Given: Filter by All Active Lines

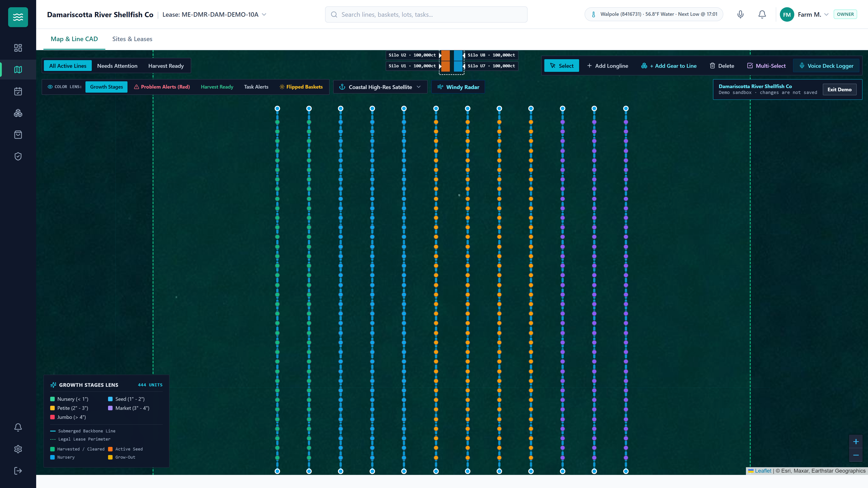Looking at the screenshot, I should click(68, 66).
